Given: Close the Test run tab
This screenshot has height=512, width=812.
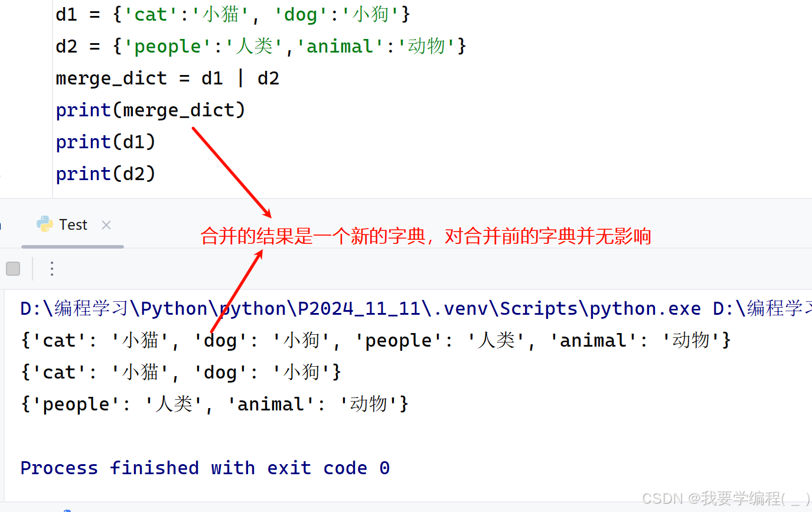Looking at the screenshot, I should coord(106,225).
